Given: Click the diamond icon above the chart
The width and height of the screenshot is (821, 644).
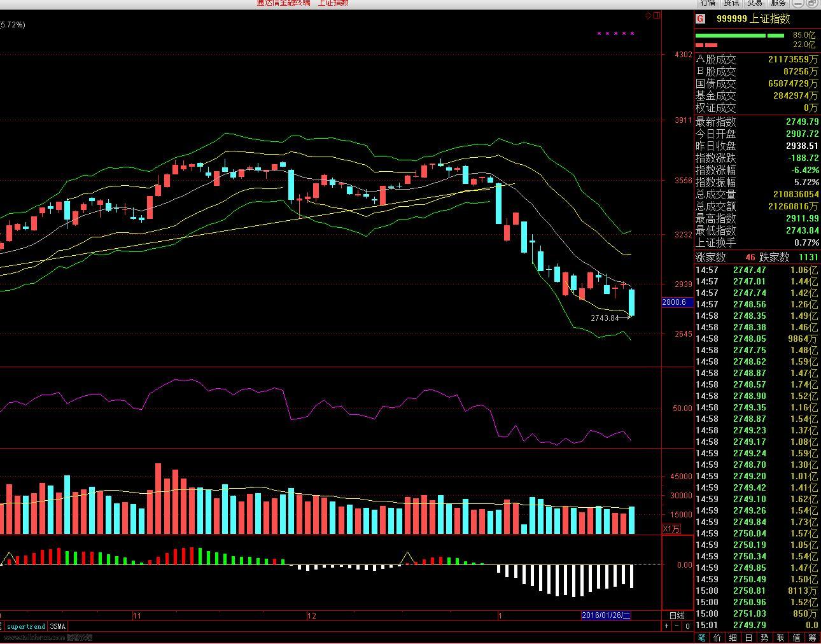Looking at the screenshot, I should (x=649, y=15).
